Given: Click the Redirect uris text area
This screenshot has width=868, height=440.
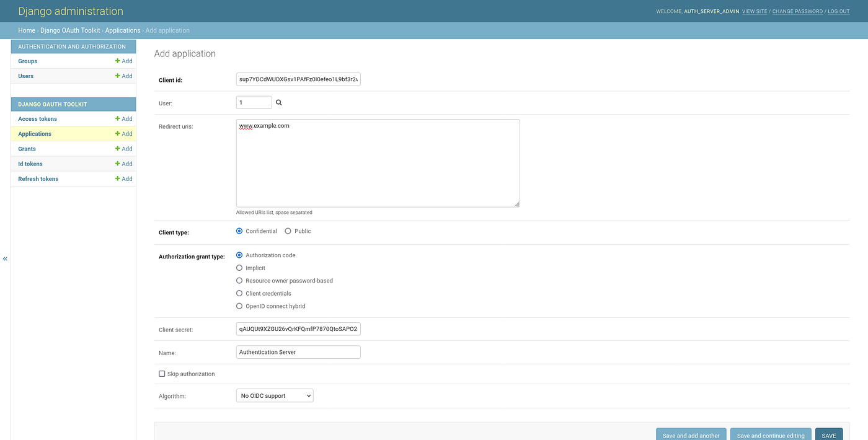Looking at the screenshot, I should tap(378, 163).
